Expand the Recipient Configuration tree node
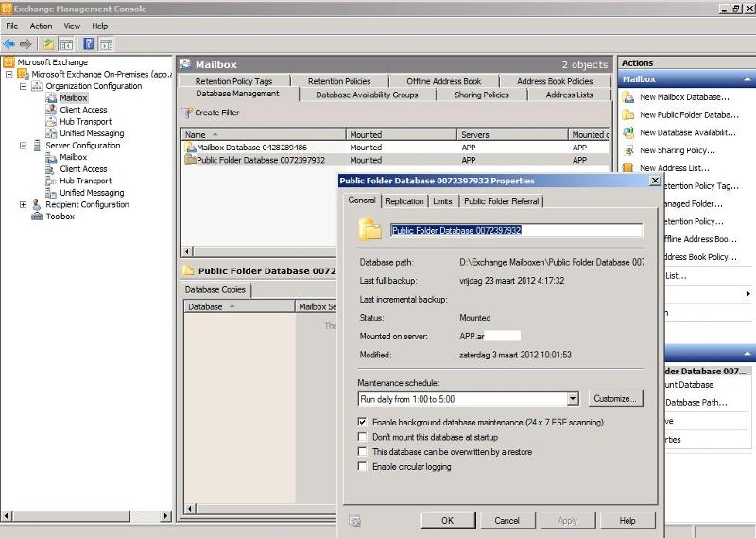The image size is (756, 538). pos(23,204)
